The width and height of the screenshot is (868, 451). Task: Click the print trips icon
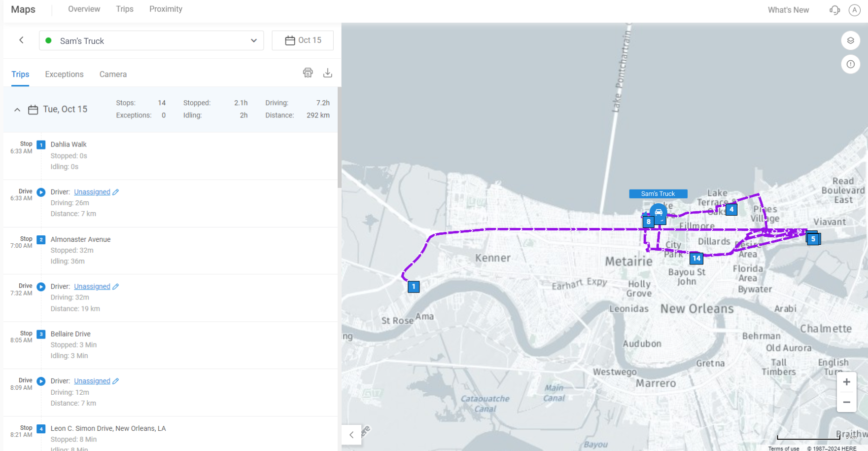[x=308, y=73]
